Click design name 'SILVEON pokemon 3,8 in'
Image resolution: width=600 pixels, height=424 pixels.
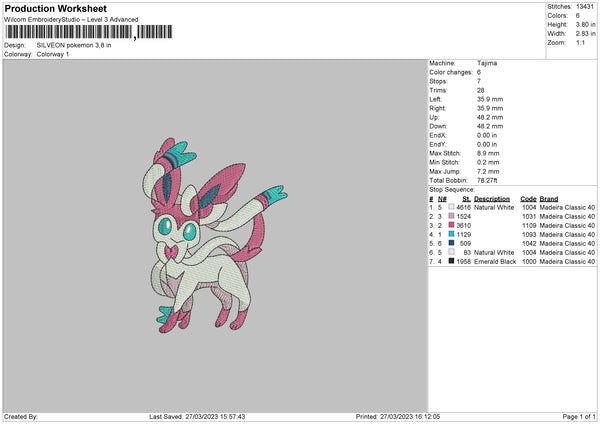coord(74,45)
